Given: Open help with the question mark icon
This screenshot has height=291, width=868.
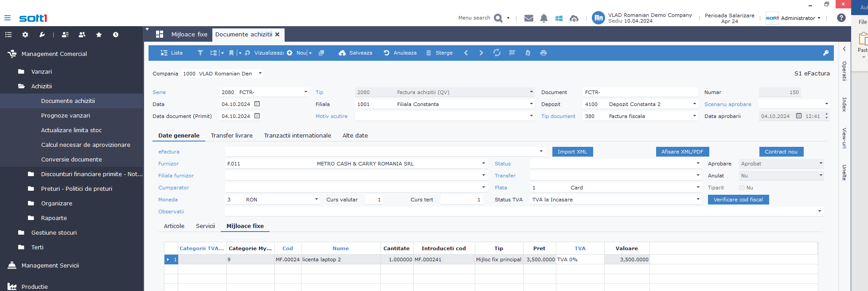Looking at the screenshot, I should [841, 18].
